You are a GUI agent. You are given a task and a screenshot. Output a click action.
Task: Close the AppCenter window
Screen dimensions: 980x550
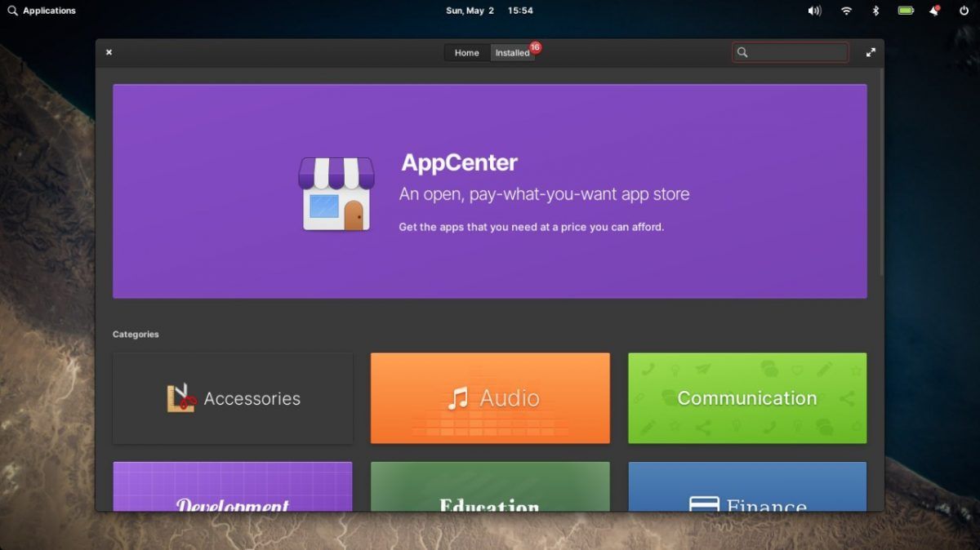coord(109,52)
